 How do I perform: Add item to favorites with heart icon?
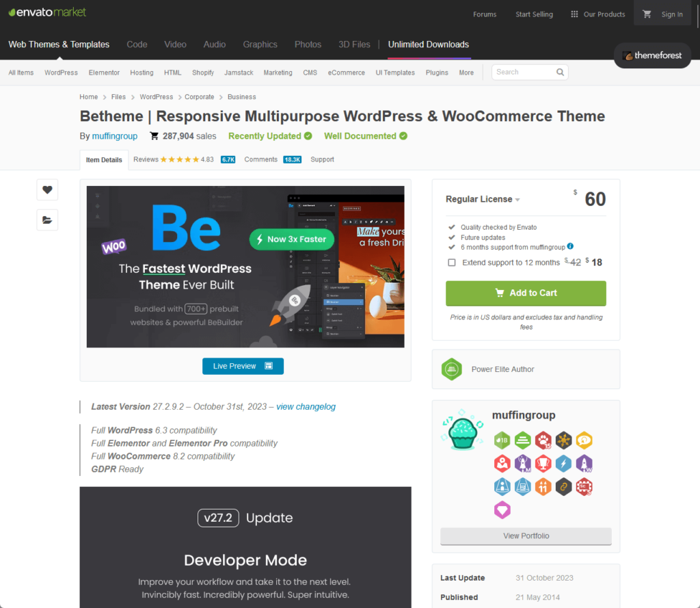[x=47, y=190]
